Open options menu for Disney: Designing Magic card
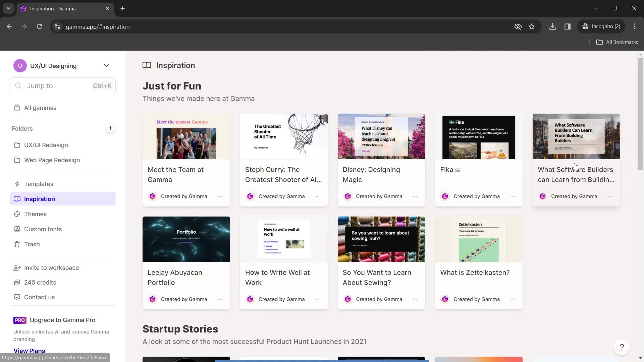 415,196
